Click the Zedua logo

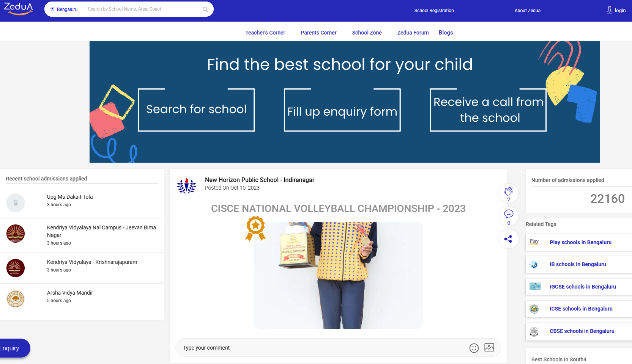pyautogui.click(x=18, y=9)
